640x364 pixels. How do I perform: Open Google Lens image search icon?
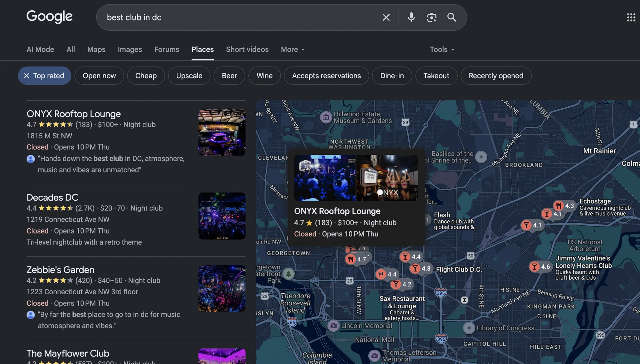coord(432,17)
